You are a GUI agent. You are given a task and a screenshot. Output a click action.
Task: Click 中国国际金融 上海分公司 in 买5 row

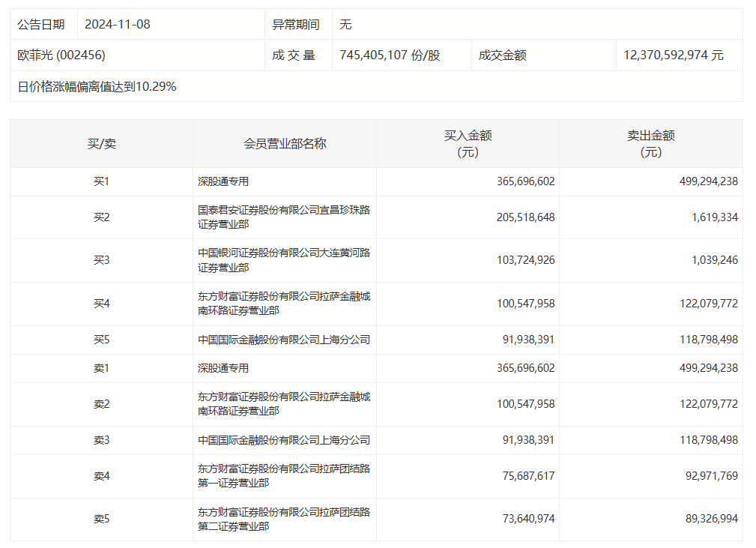click(x=283, y=340)
